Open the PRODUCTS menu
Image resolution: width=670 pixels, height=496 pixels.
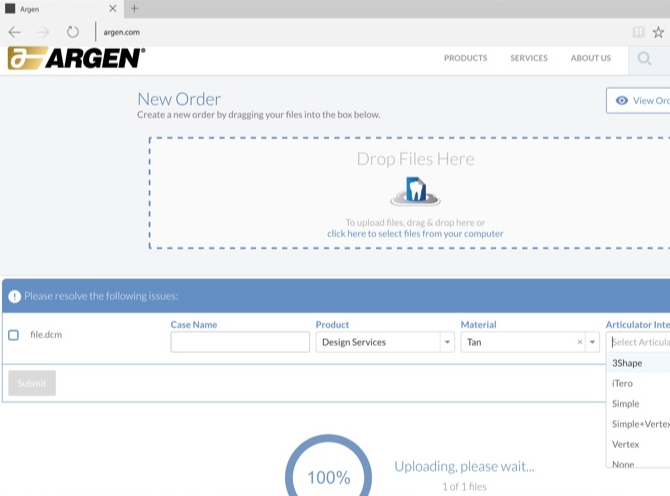(465, 58)
